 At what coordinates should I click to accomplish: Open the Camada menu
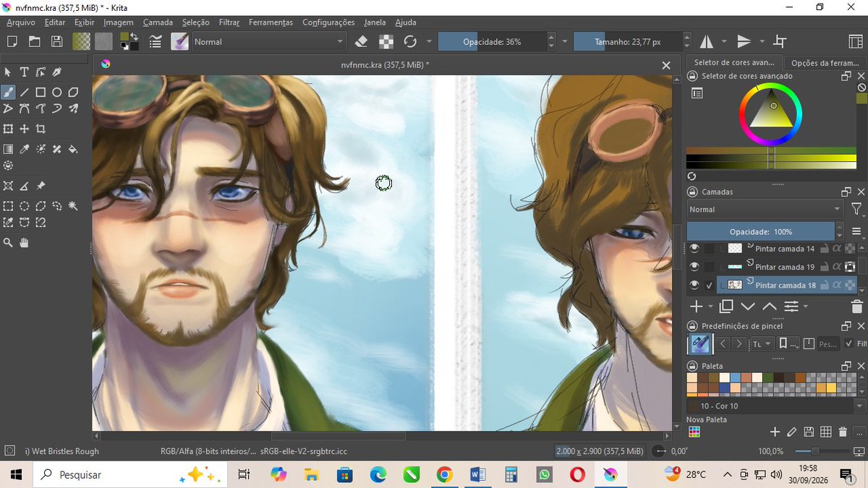click(158, 22)
